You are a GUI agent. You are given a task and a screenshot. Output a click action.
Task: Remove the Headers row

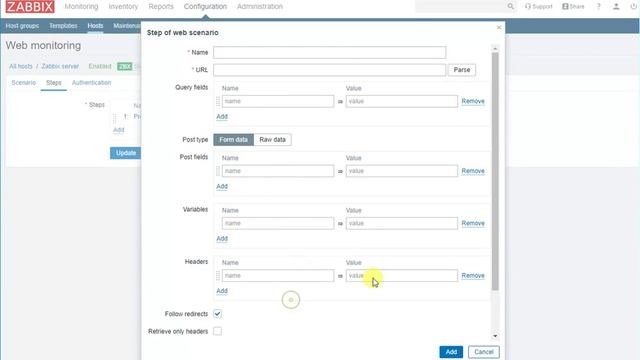(x=473, y=276)
